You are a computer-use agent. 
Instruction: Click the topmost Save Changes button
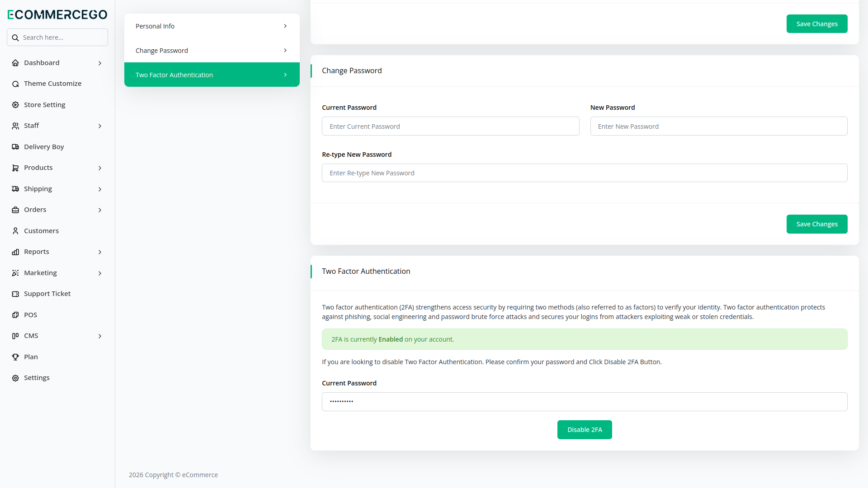(817, 24)
